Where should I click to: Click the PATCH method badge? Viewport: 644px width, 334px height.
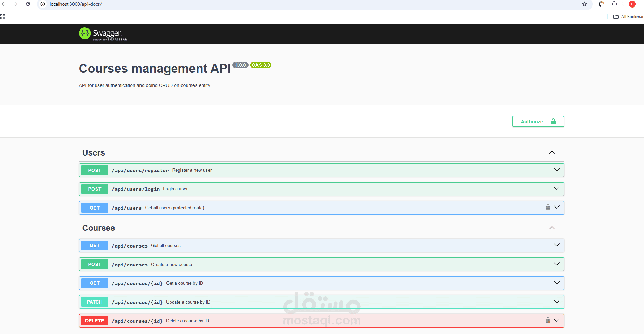click(95, 302)
